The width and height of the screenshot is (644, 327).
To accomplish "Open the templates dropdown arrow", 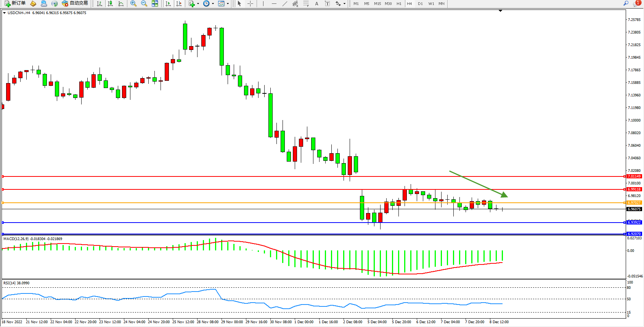I will tap(228, 4).
